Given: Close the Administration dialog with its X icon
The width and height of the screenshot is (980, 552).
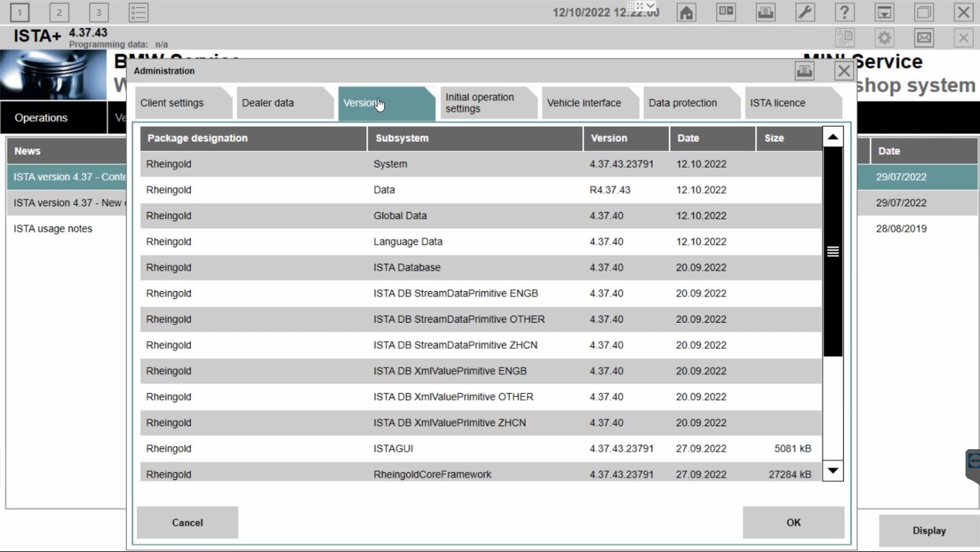Looking at the screenshot, I should (x=844, y=71).
